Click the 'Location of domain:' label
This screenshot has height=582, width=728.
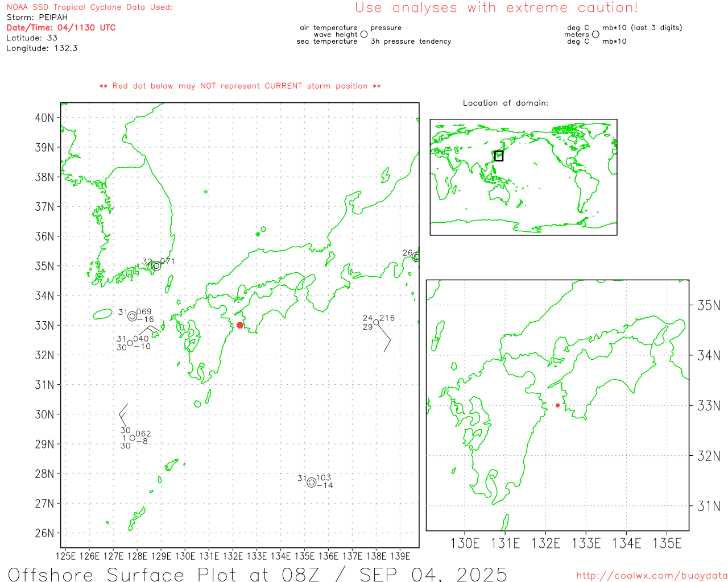(x=506, y=103)
